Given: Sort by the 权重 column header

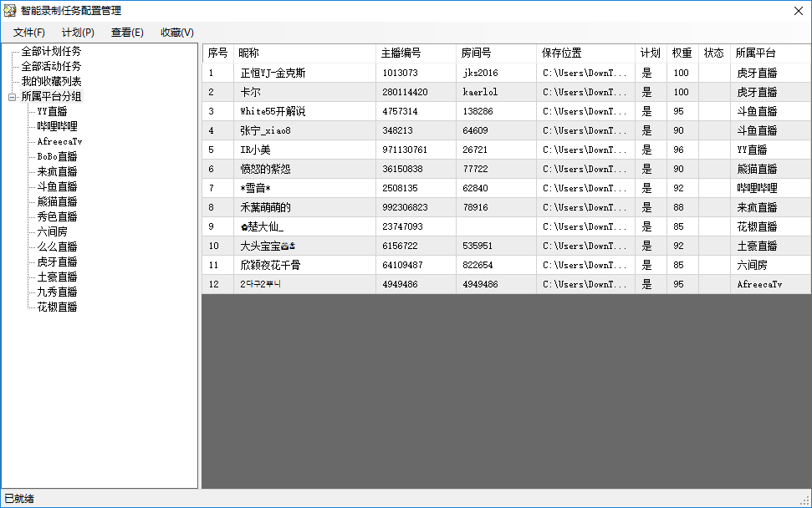Looking at the screenshot, I should point(682,53).
